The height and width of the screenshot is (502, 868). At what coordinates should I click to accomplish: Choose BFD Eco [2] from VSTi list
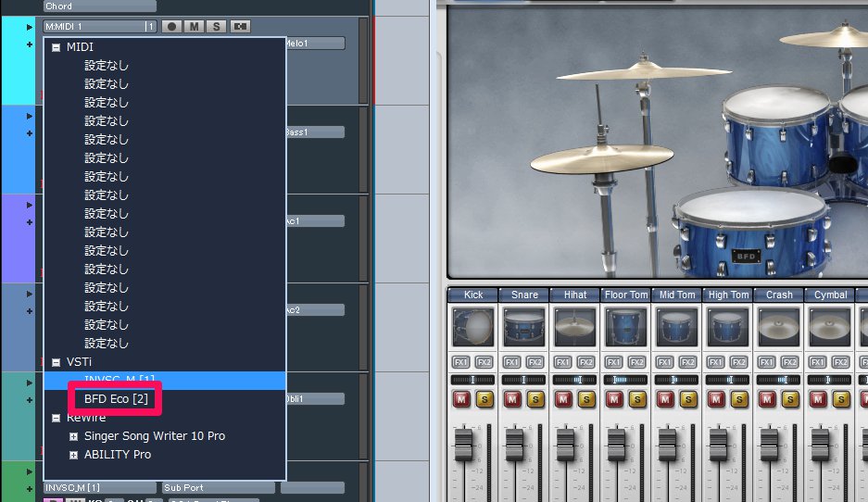(116, 398)
